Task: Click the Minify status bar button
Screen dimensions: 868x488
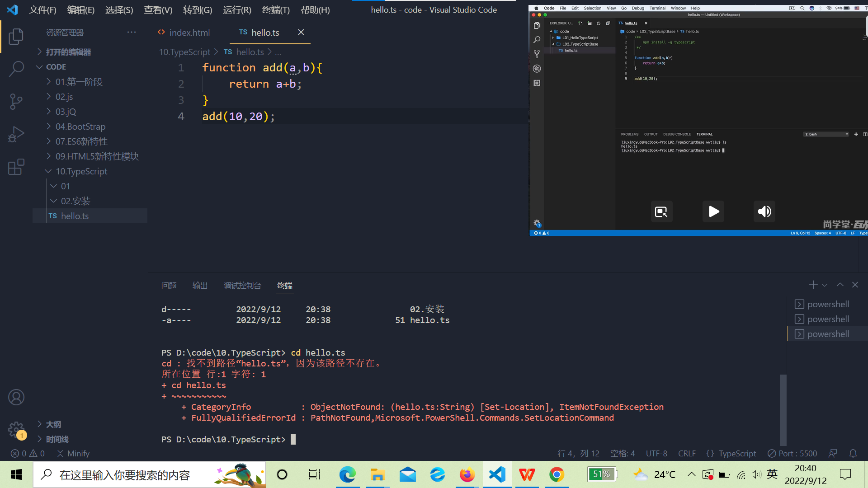Action: (73, 453)
